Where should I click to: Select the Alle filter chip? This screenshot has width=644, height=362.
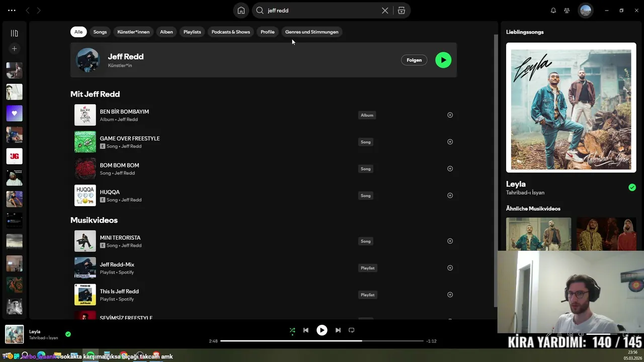78,32
